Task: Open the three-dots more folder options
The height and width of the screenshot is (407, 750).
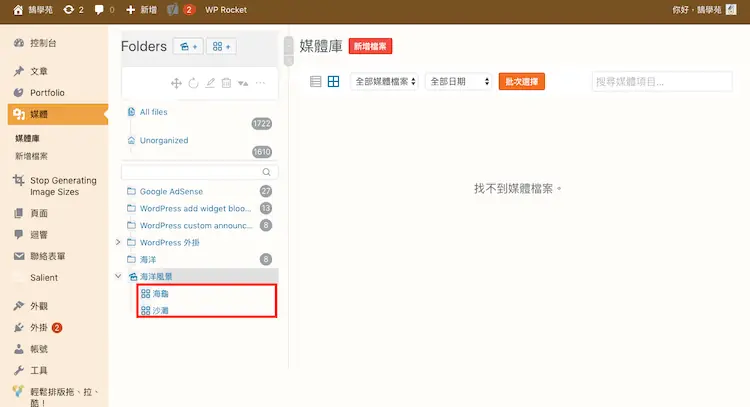Action: 260,83
